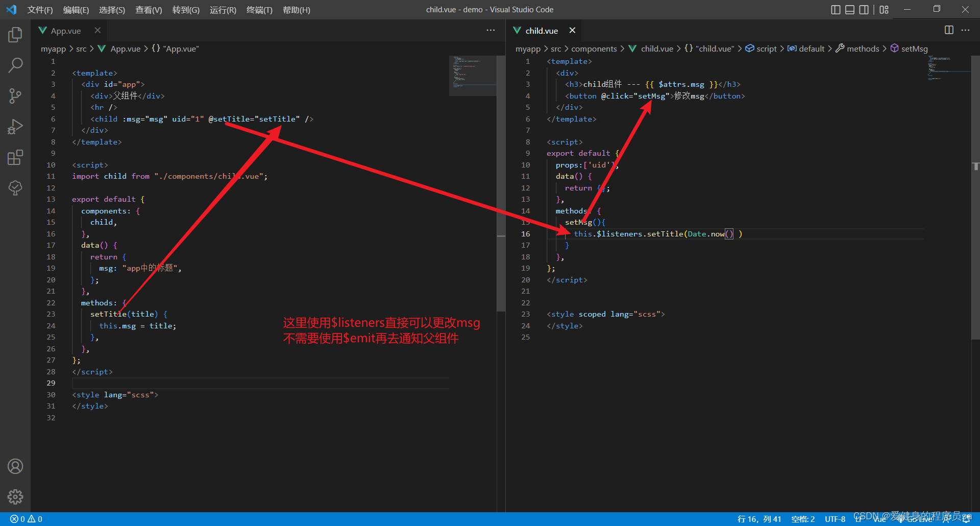Split the right editor

[x=949, y=30]
